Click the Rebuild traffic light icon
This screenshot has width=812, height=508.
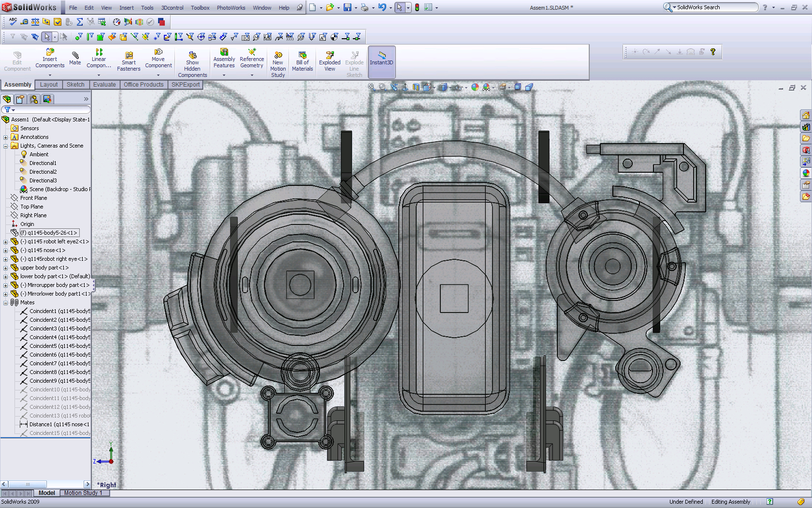coord(417,7)
